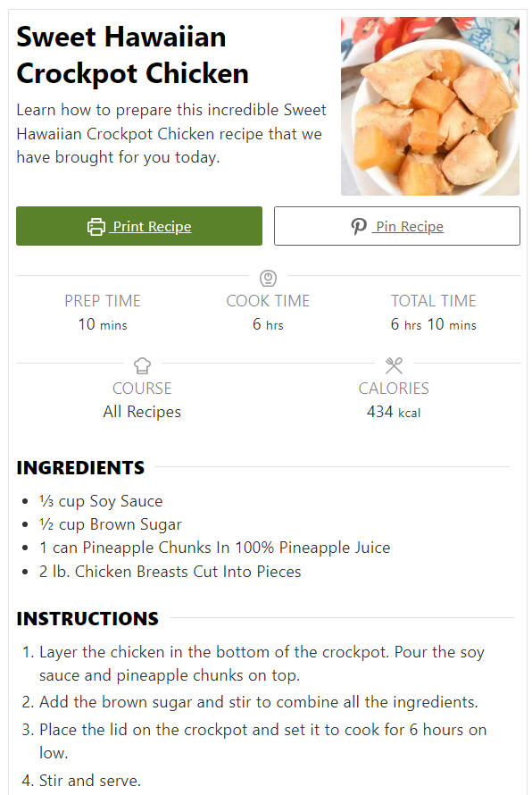
Task: Select the Soy Sauce ingredient line
Action: 101,501
